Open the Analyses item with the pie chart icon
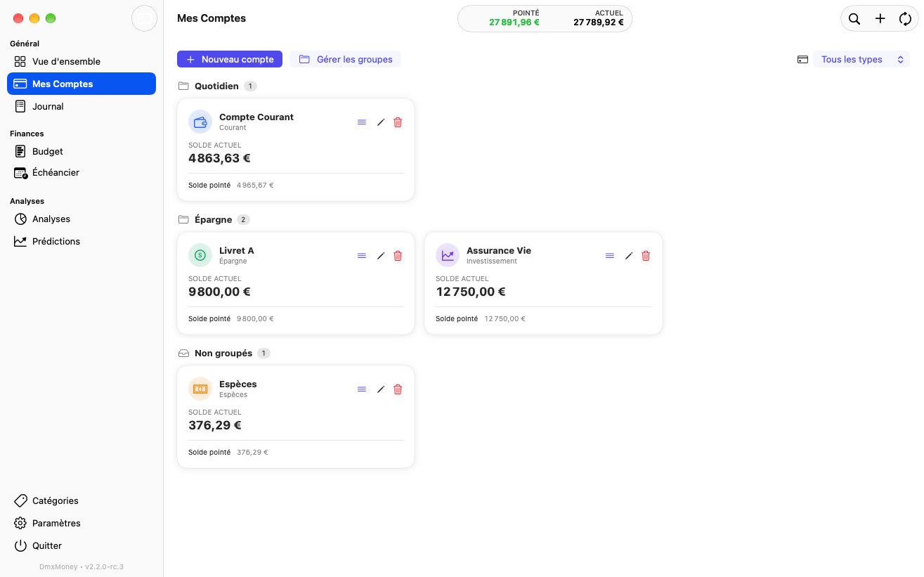The width and height of the screenshot is (924, 577). pyautogui.click(x=82, y=219)
